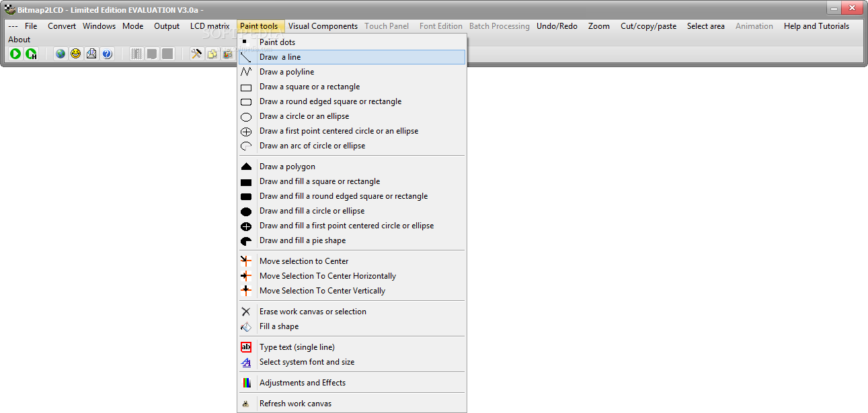Select Draw a line menu entry
The image size is (868, 413).
tap(352, 57)
